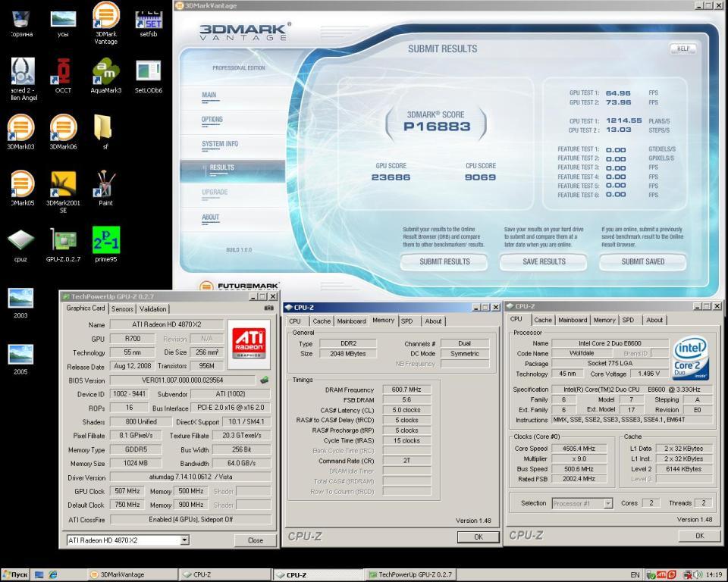The height and width of the screenshot is (582, 728).
Task: Open the Start (Пуск) menu button
Action: [15, 574]
